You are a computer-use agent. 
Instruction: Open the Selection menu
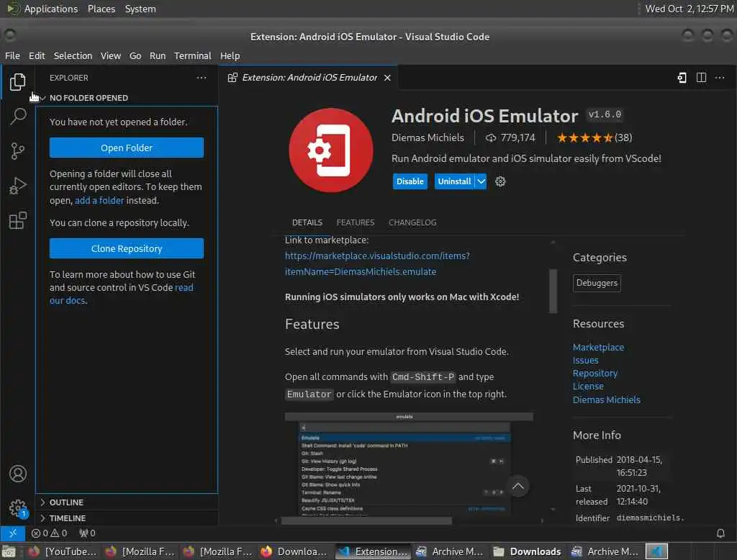[x=73, y=55]
